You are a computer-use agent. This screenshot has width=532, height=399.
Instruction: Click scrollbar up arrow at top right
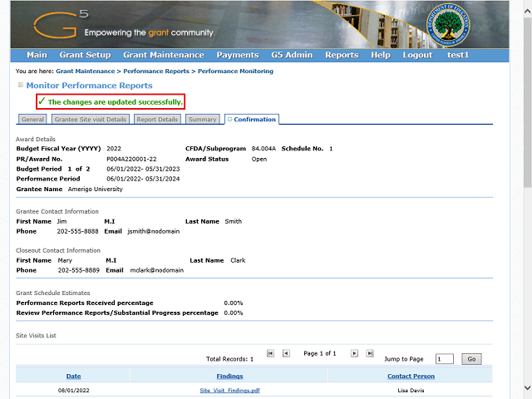click(527, 6)
